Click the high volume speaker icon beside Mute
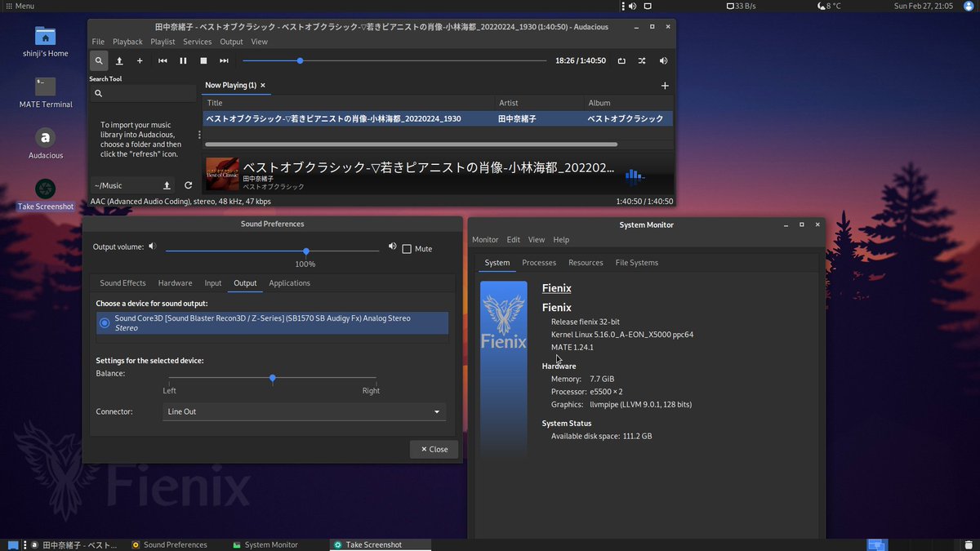The height and width of the screenshot is (551, 980). pos(392,247)
